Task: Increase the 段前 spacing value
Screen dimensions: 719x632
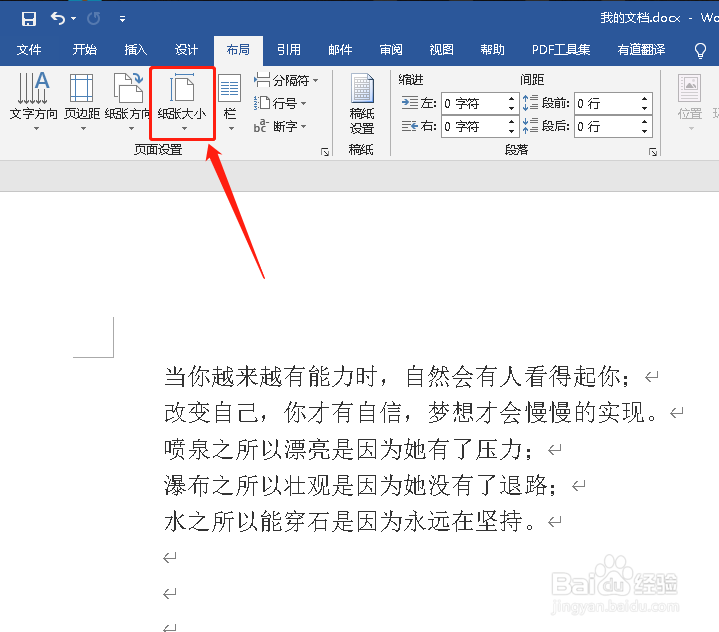Action: click(645, 99)
